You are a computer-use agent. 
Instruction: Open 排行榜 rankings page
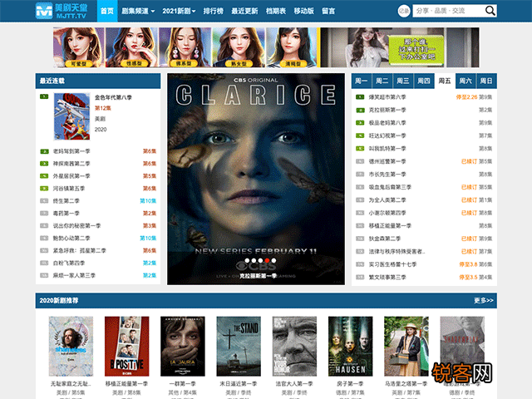pyautogui.click(x=213, y=11)
